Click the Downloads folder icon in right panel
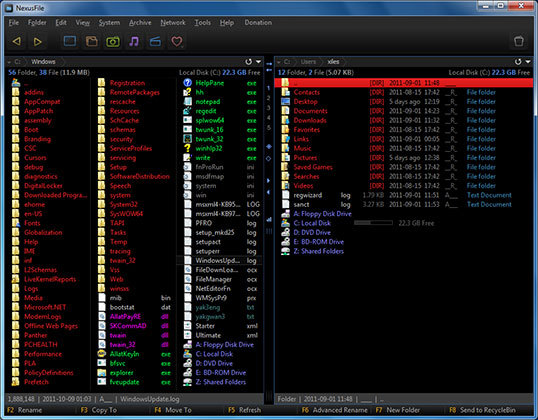This screenshot has width=538, height=420. (285, 120)
